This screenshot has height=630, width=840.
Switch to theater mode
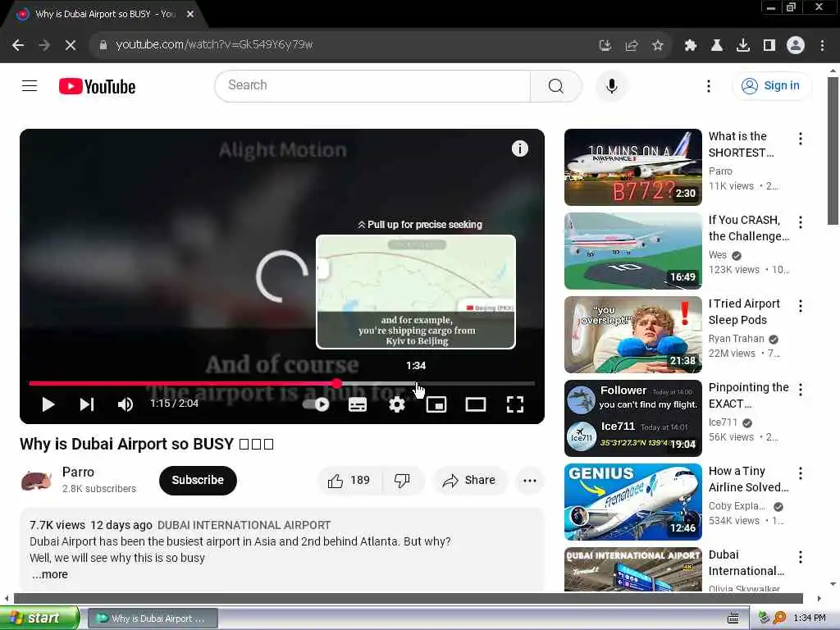[475, 404]
